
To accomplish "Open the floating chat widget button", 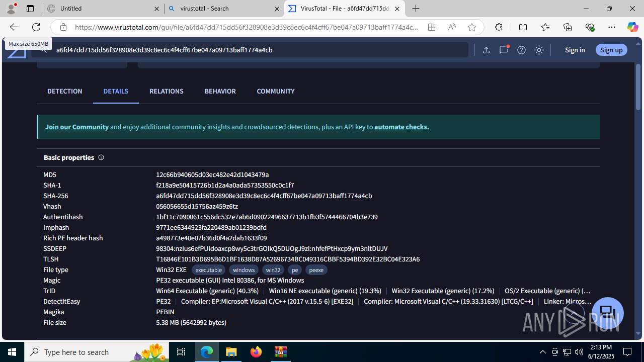I will pos(608,313).
